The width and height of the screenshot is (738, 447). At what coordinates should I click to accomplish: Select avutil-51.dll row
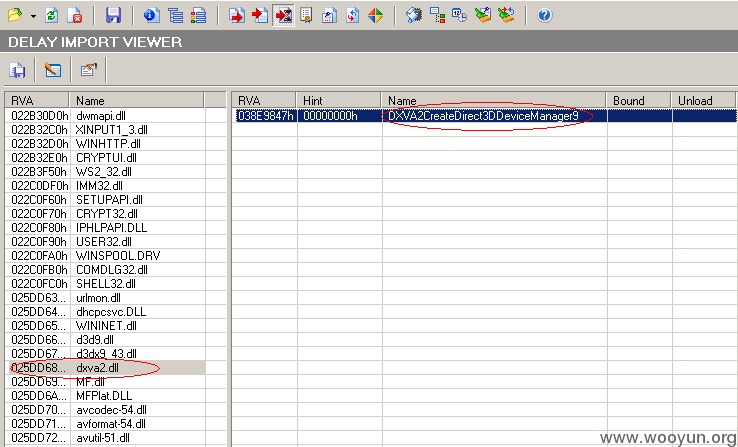pos(105,438)
